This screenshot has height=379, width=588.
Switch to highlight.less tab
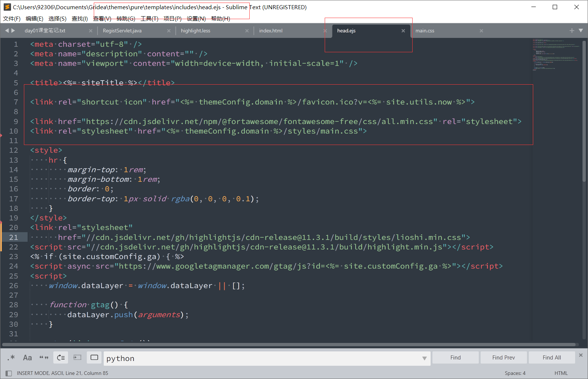(x=196, y=31)
